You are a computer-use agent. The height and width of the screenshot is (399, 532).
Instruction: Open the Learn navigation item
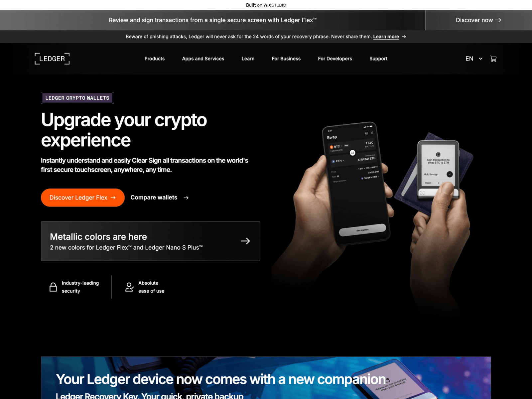(x=248, y=59)
